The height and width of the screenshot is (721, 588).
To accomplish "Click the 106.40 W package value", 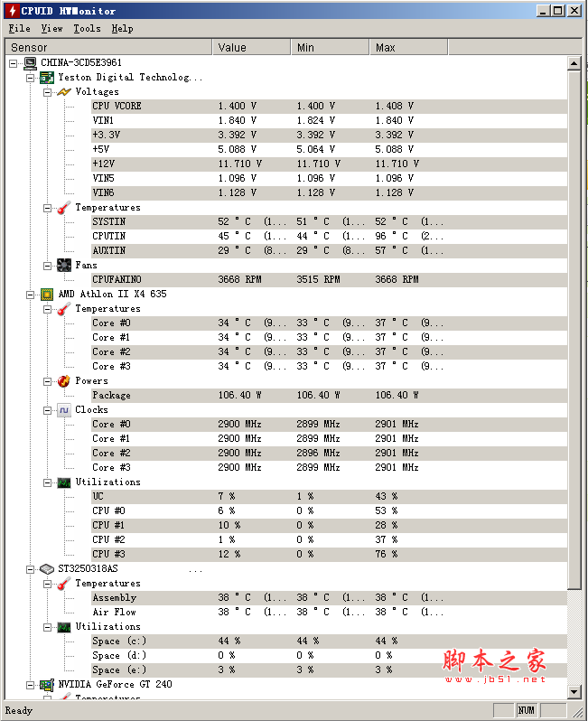I will pyautogui.click(x=239, y=396).
